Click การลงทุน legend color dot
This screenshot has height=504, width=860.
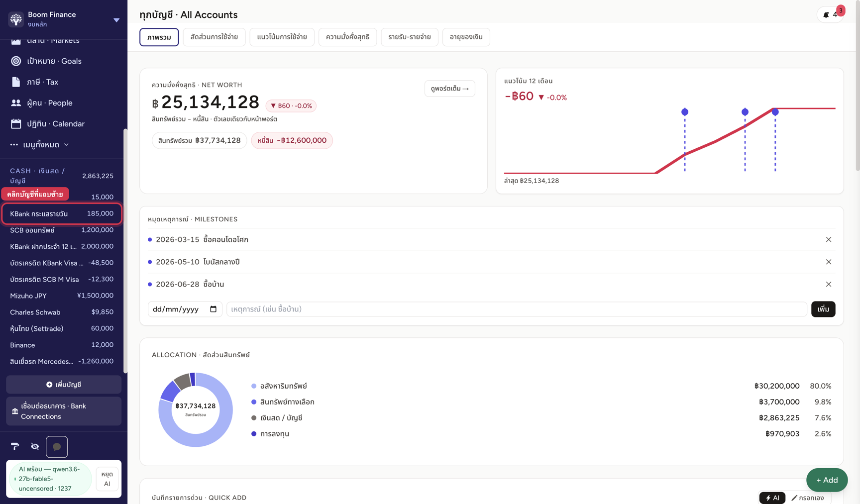tap(254, 434)
